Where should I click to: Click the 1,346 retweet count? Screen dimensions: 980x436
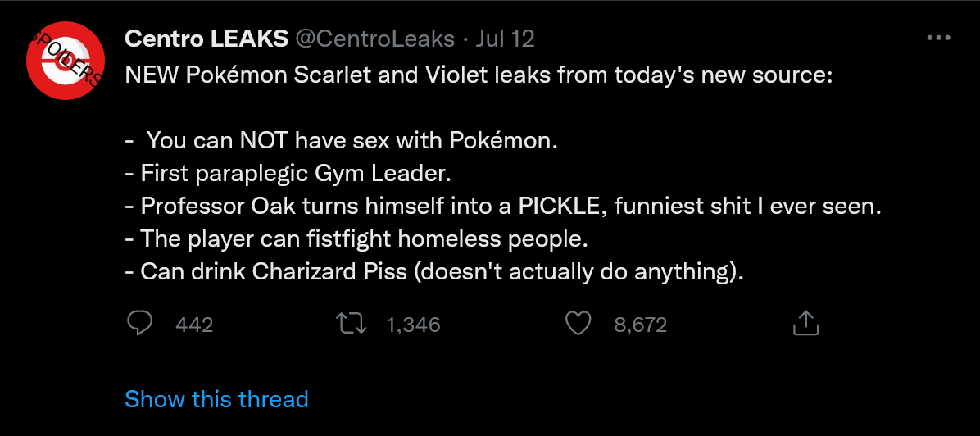pyautogui.click(x=413, y=325)
